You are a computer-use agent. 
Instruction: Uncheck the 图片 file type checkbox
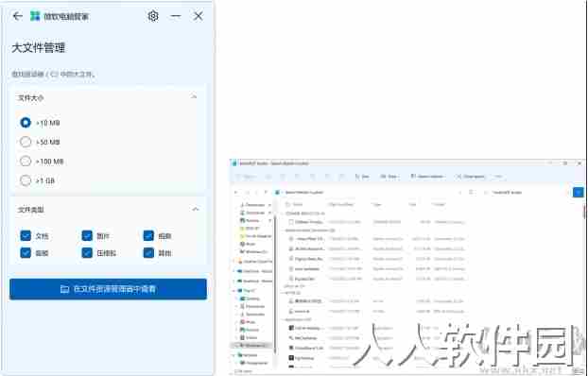coord(87,236)
